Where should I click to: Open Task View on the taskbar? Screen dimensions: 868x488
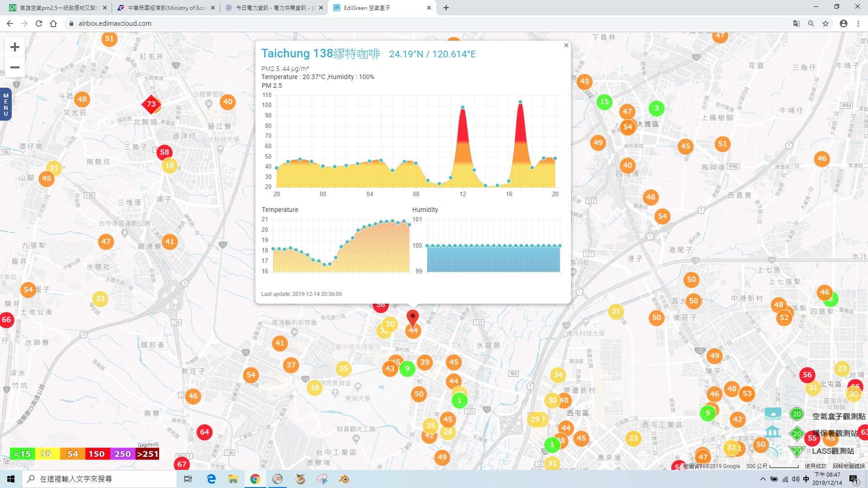click(x=188, y=479)
